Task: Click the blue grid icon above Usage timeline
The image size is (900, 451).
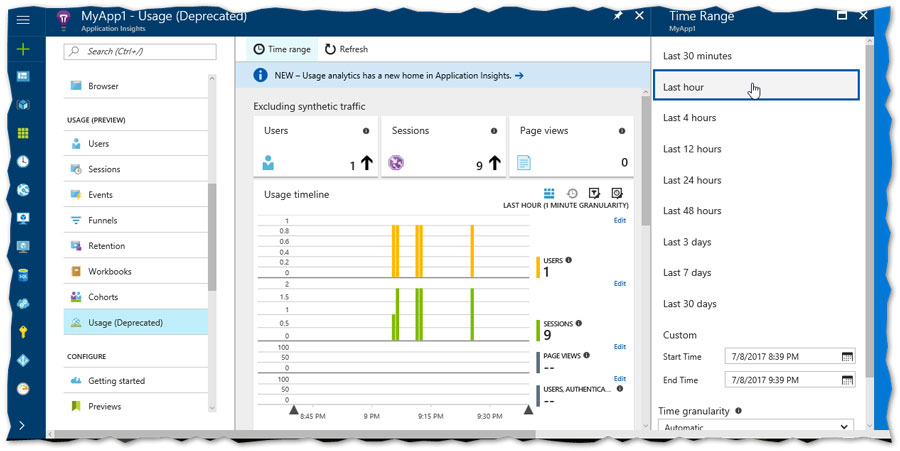Action: coord(549,193)
